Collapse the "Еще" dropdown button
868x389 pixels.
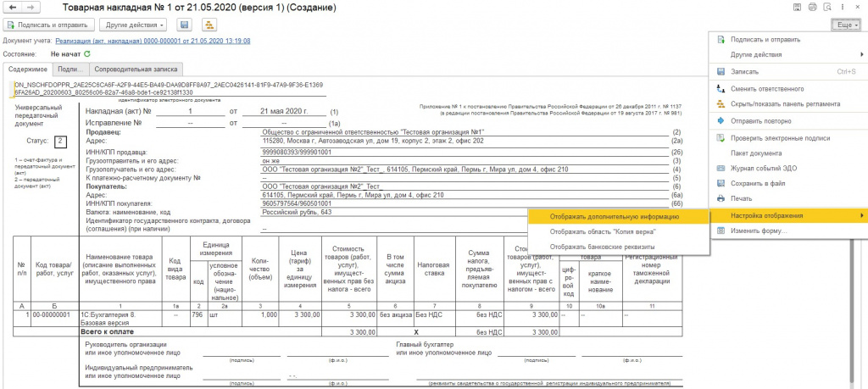tap(847, 25)
